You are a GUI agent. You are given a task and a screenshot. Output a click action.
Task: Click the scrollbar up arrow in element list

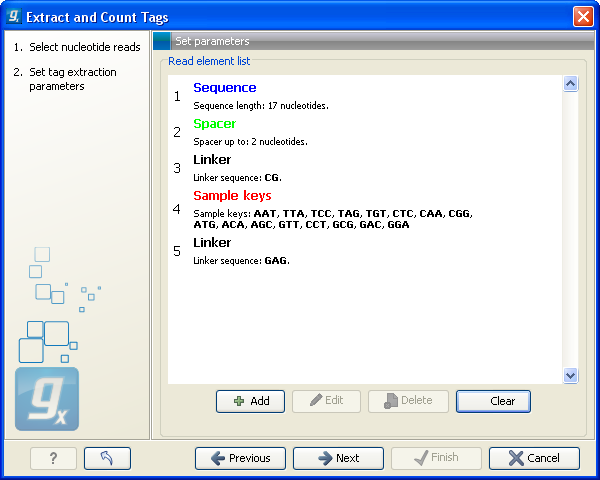coord(571,83)
